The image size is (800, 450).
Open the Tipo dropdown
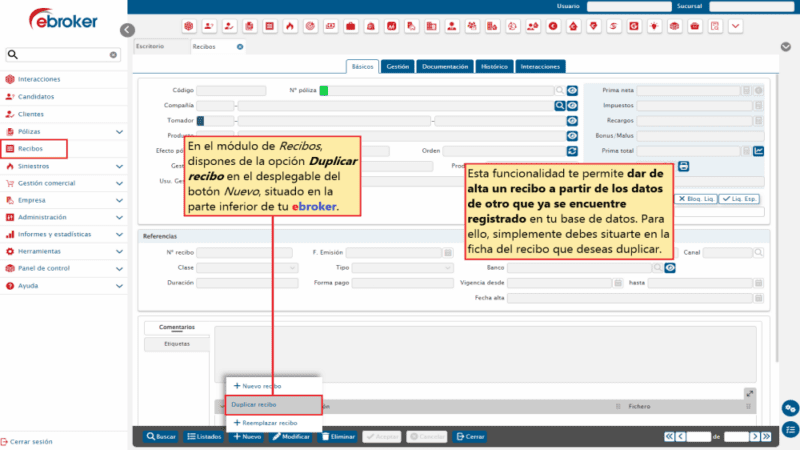point(403,268)
